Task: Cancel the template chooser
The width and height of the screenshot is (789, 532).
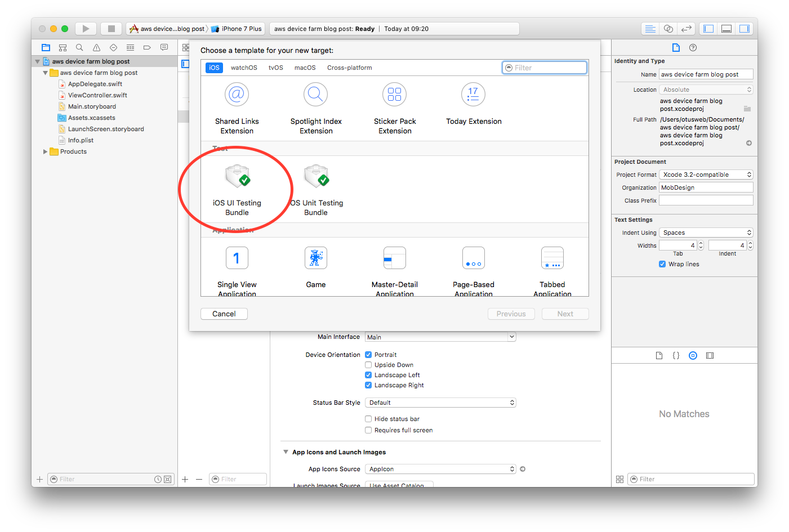Action: pyautogui.click(x=224, y=314)
